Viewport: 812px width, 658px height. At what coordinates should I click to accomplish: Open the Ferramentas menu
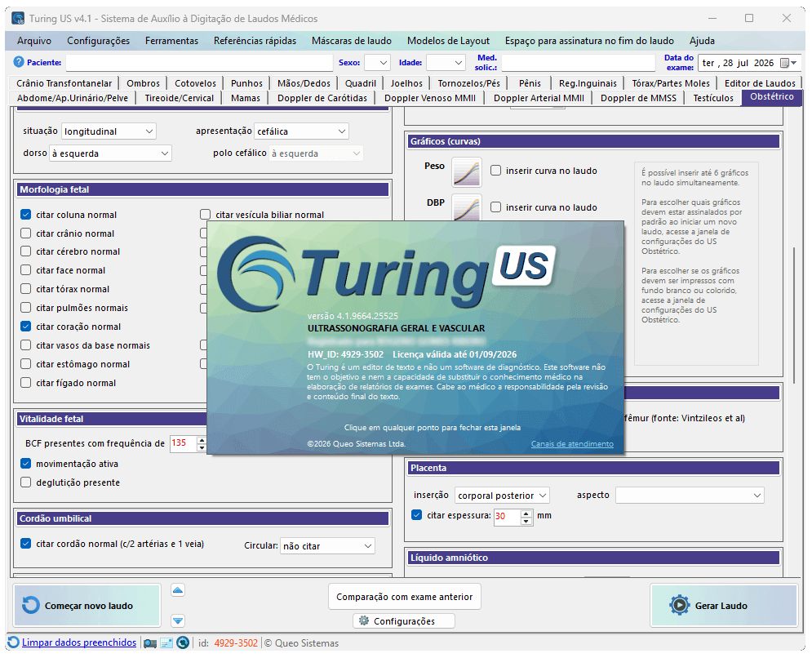(x=171, y=41)
